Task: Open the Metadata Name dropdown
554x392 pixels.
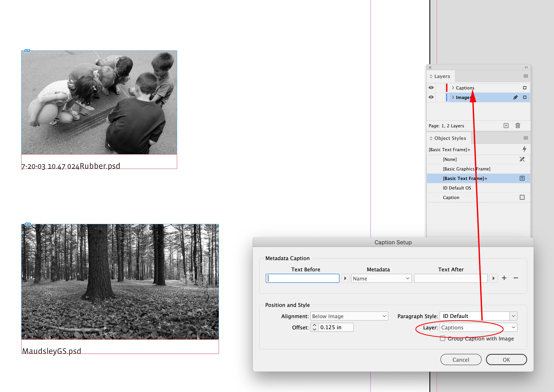Action: 381,278
